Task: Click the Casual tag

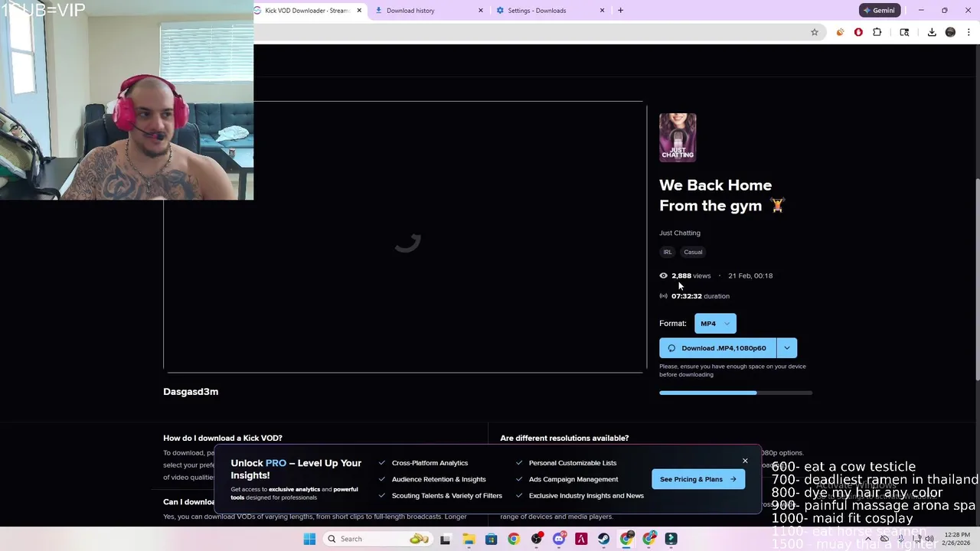Action: (693, 252)
